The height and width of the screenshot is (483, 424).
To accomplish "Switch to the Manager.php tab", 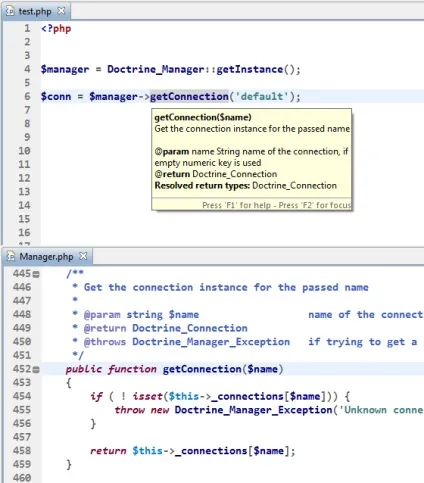I will (46, 256).
